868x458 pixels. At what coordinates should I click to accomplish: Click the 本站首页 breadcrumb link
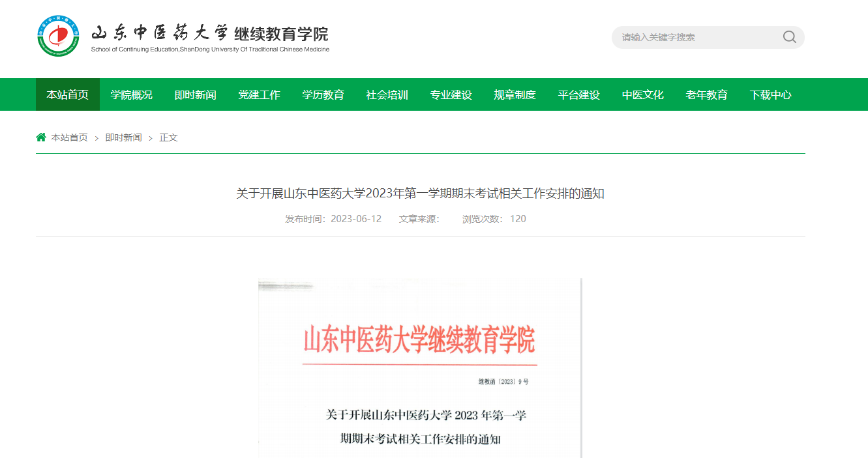(x=70, y=137)
